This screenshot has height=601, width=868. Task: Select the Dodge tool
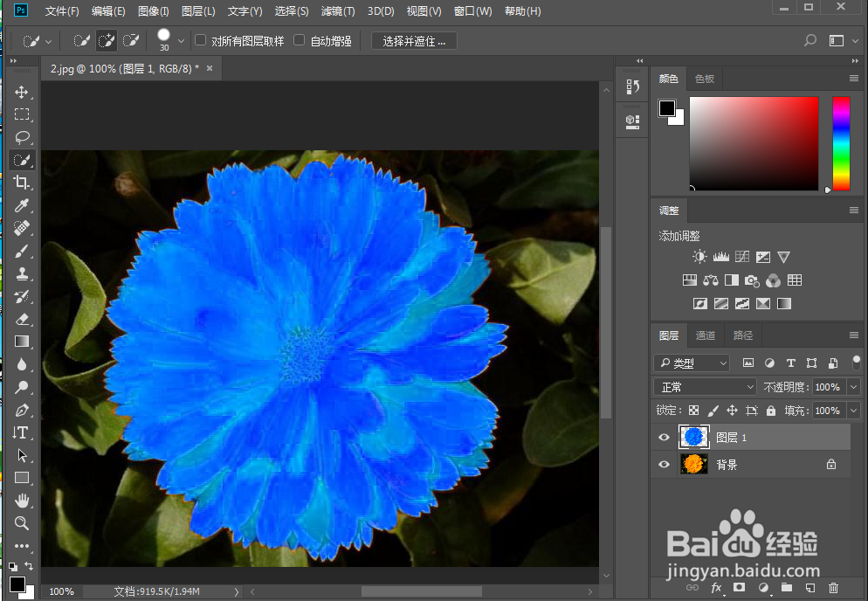pyautogui.click(x=22, y=387)
